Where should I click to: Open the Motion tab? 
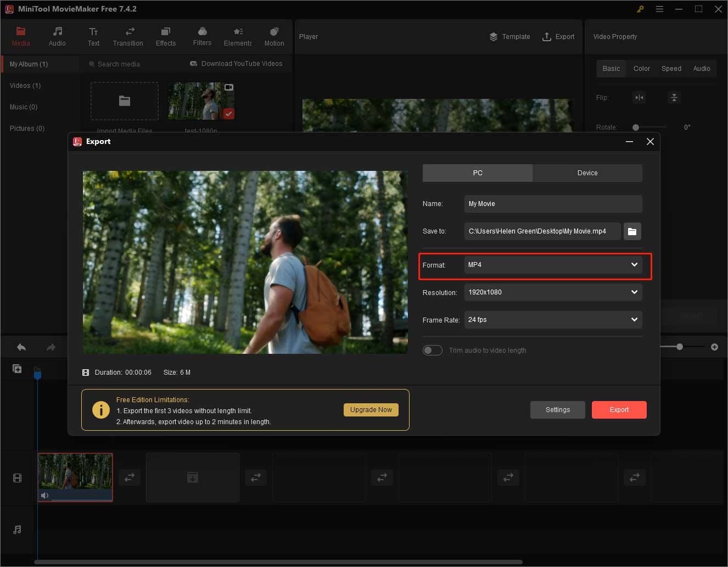click(274, 36)
